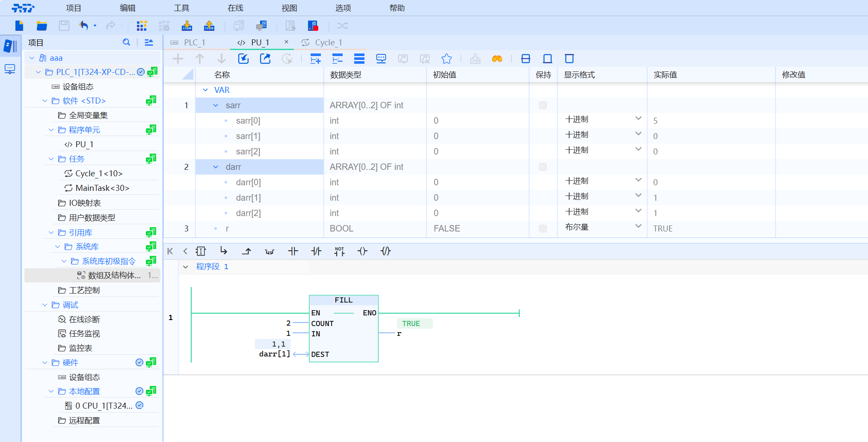Open the 在线 menu

point(235,8)
